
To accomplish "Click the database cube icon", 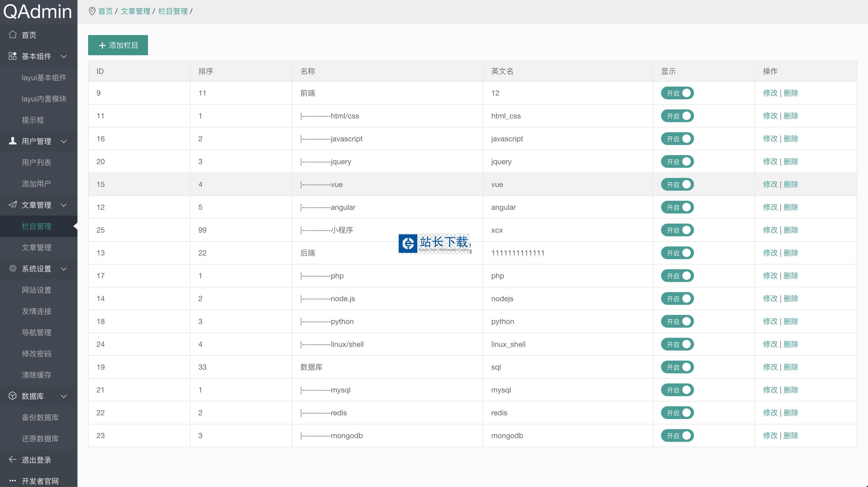I will click(12, 396).
